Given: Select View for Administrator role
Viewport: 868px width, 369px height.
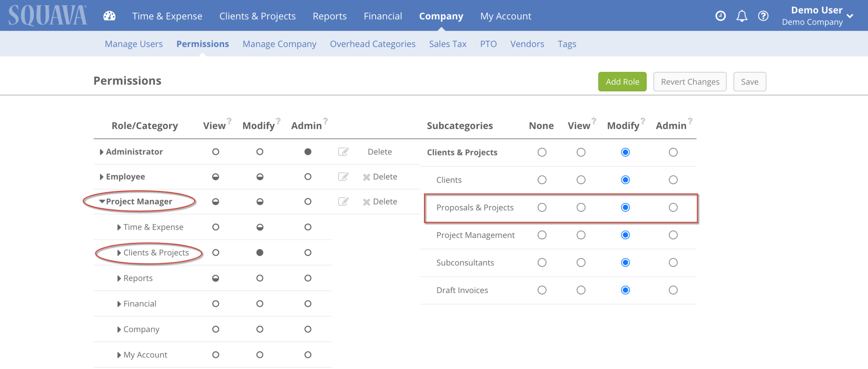Looking at the screenshot, I should (216, 152).
